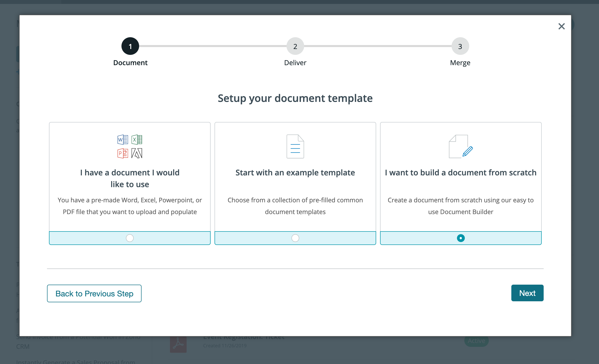Click the blank page with pencil icon
The image size is (599, 364).
(461, 146)
